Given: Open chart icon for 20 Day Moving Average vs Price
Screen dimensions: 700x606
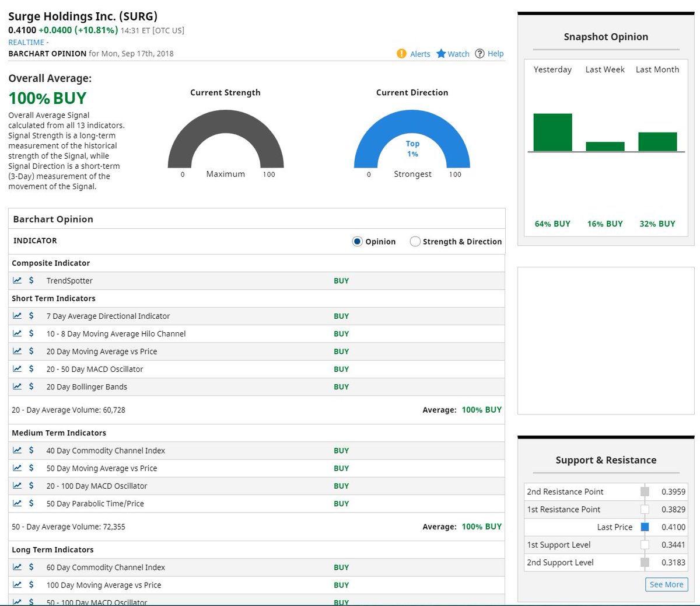Looking at the screenshot, I should (17, 351).
